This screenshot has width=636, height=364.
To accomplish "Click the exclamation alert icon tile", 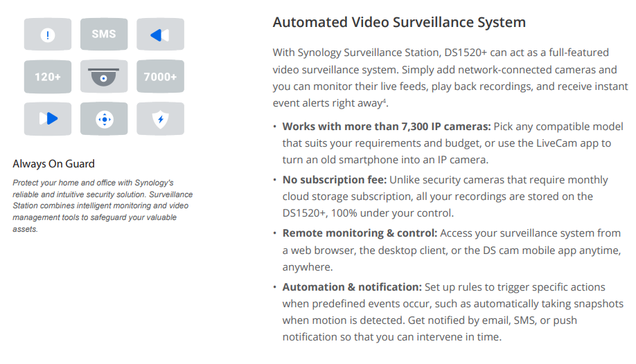I will pos(47,35).
